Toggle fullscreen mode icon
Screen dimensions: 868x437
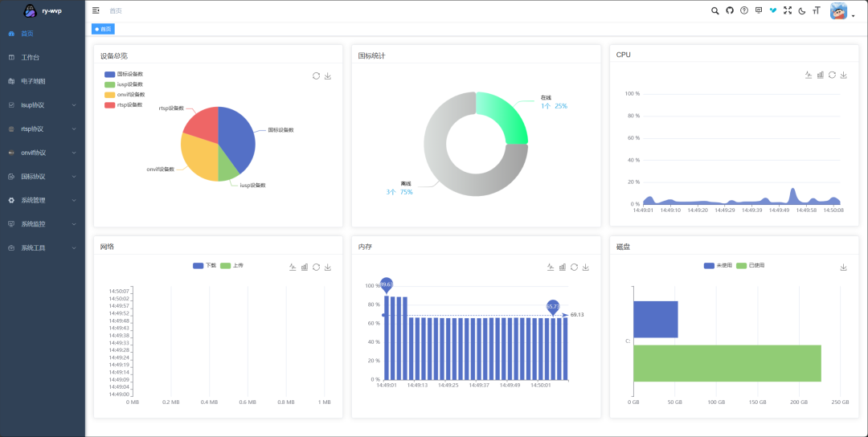click(x=788, y=10)
